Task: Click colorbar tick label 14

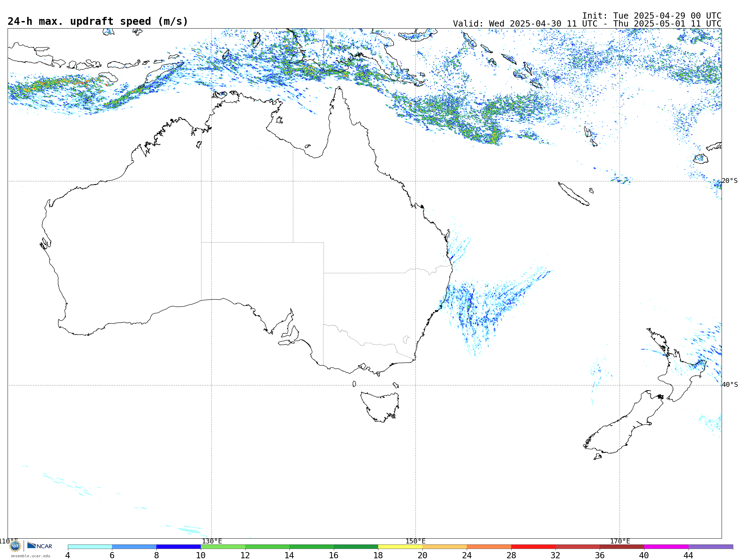Action: pyautogui.click(x=289, y=556)
